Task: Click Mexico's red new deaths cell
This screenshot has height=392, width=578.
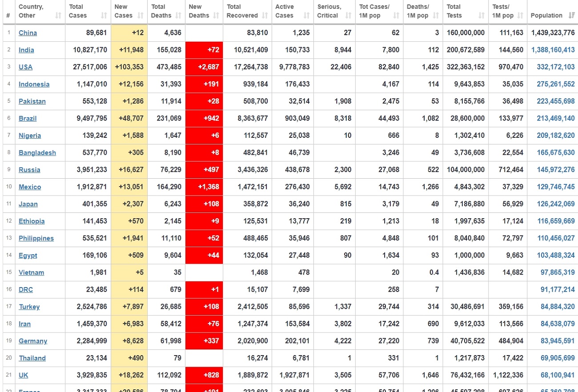Action: (x=204, y=187)
